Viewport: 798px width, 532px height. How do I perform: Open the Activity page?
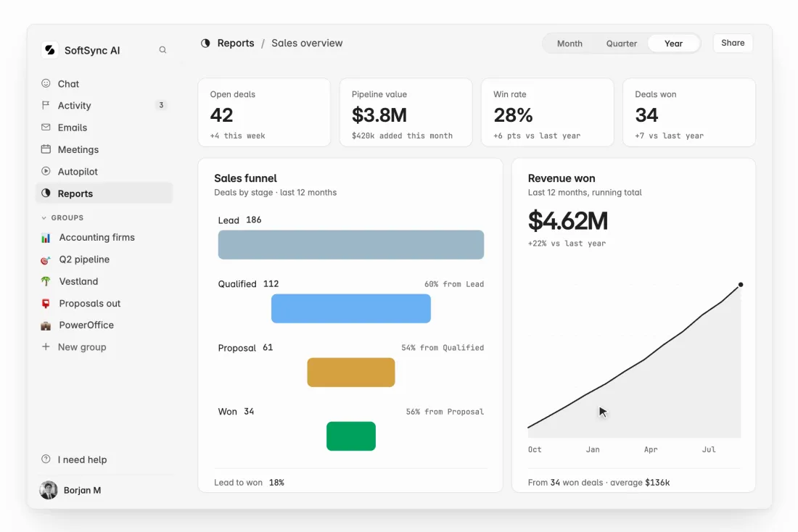point(104,105)
